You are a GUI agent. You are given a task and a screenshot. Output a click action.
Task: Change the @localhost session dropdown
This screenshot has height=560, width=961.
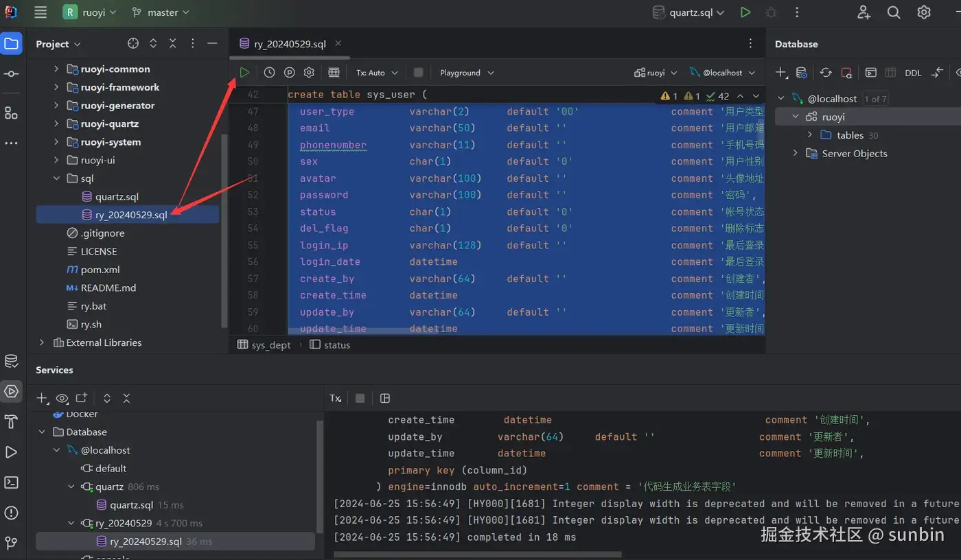coord(723,72)
